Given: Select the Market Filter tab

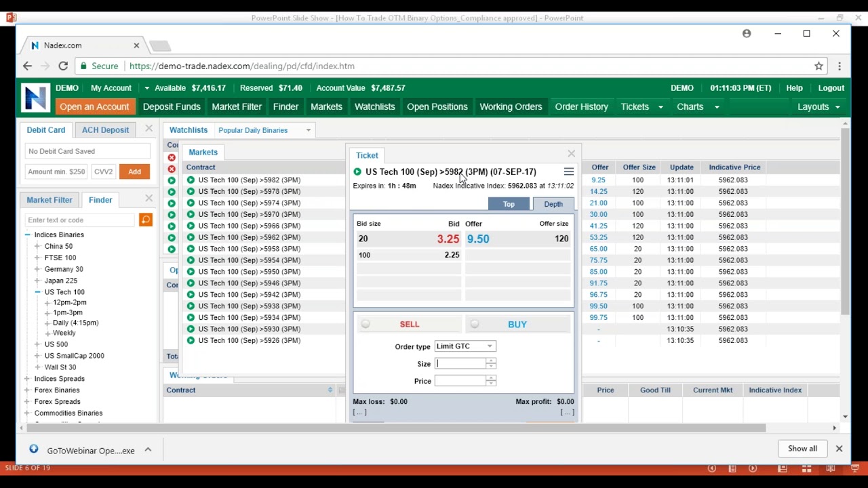Looking at the screenshot, I should pyautogui.click(x=50, y=200).
